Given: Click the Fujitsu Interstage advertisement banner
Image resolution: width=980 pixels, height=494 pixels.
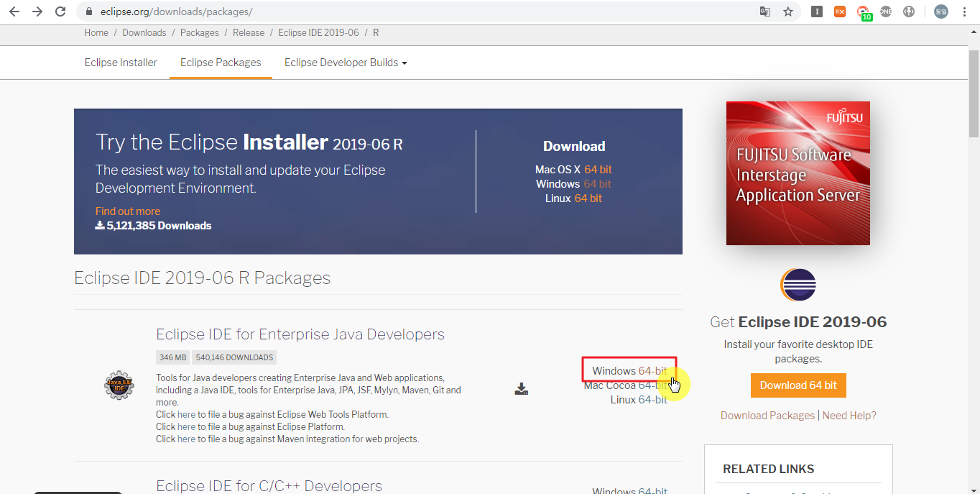Looking at the screenshot, I should (x=798, y=173).
